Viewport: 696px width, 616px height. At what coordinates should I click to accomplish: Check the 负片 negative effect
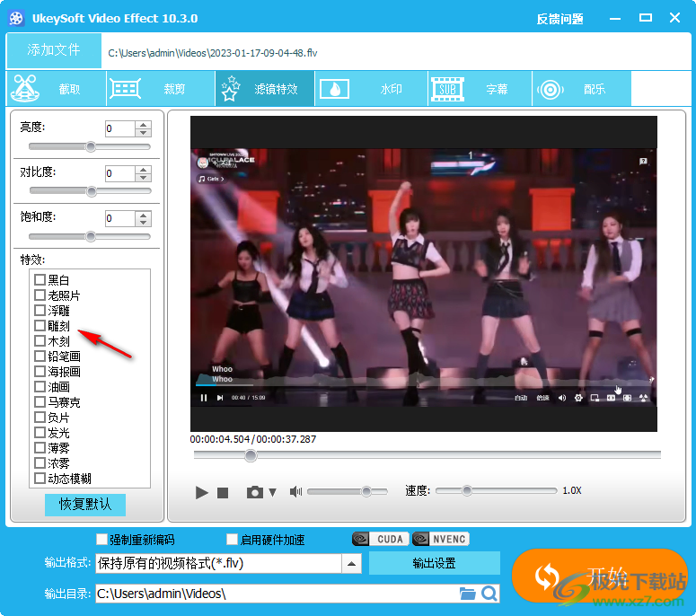40,418
